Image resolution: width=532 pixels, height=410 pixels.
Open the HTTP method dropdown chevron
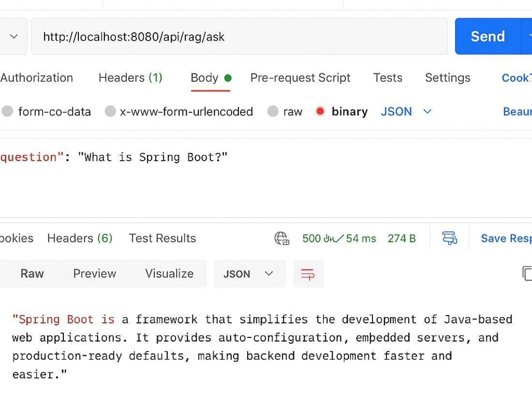14,36
